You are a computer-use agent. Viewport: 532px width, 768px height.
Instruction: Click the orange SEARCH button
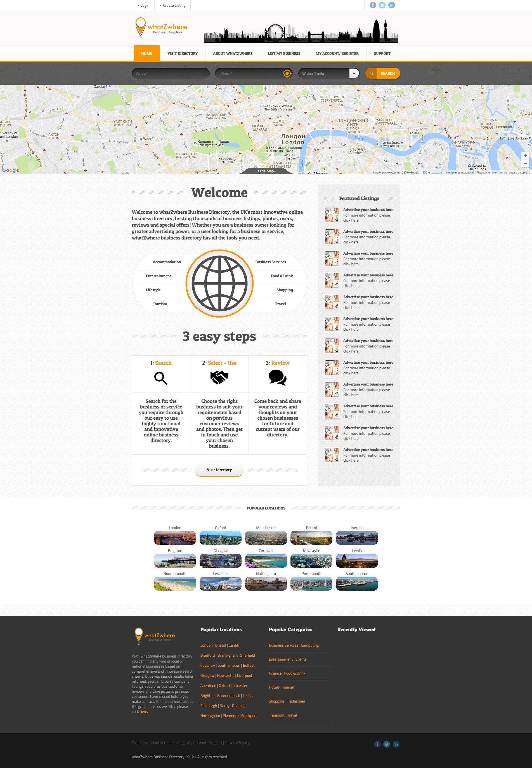(x=383, y=73)
